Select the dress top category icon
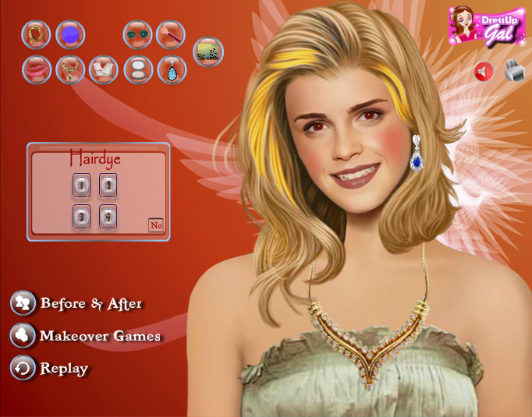Image resolution: width=532 pixels, height=417 pixels. (104, 70)
